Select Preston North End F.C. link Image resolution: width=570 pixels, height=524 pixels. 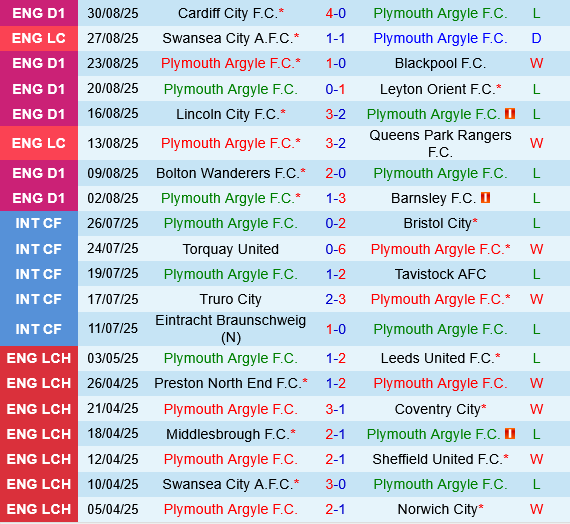228,383
